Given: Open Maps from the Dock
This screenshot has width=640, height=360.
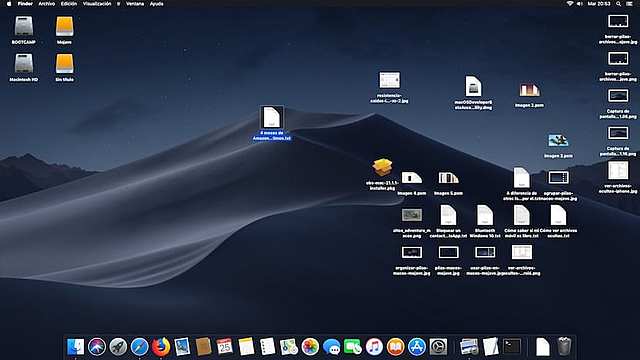Looking at the screenshot, I should coord(289,347).
